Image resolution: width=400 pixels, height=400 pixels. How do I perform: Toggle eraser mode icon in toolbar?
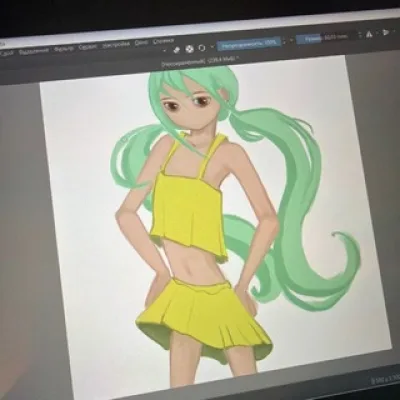(x=177, y=50)
